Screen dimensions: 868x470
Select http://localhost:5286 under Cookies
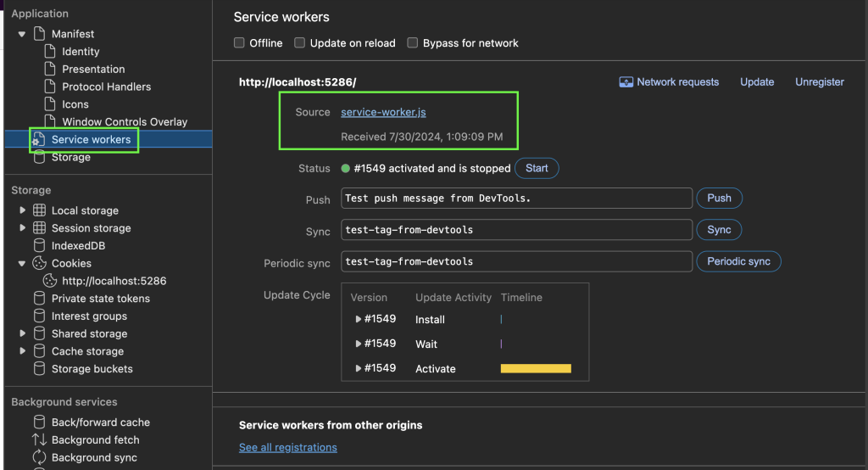pyautogui.click(x=114, y=281)
